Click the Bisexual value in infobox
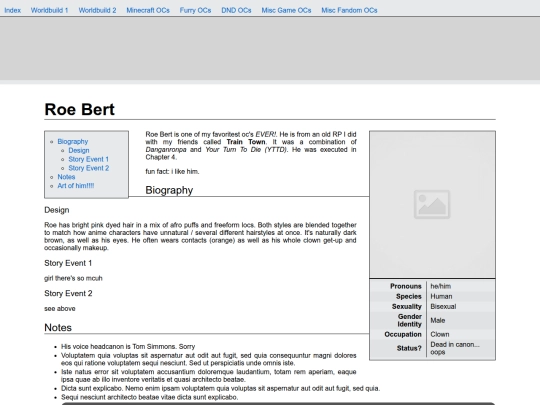Image resolution: width=540 pixels, height=405 pixels. (x=443, y=307)
